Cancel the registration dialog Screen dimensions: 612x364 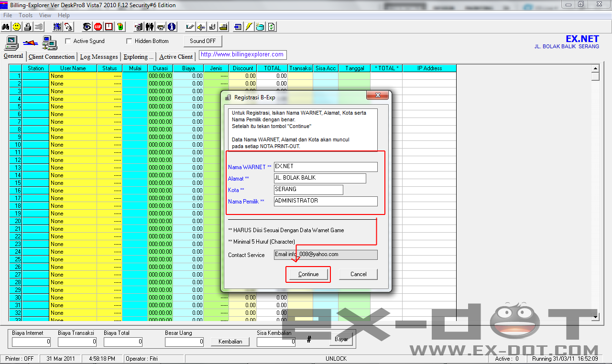coord(358,274)
